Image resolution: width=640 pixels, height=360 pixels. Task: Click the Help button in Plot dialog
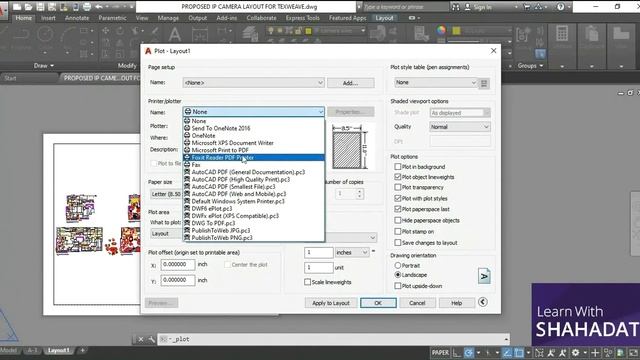tap(456, 303)
